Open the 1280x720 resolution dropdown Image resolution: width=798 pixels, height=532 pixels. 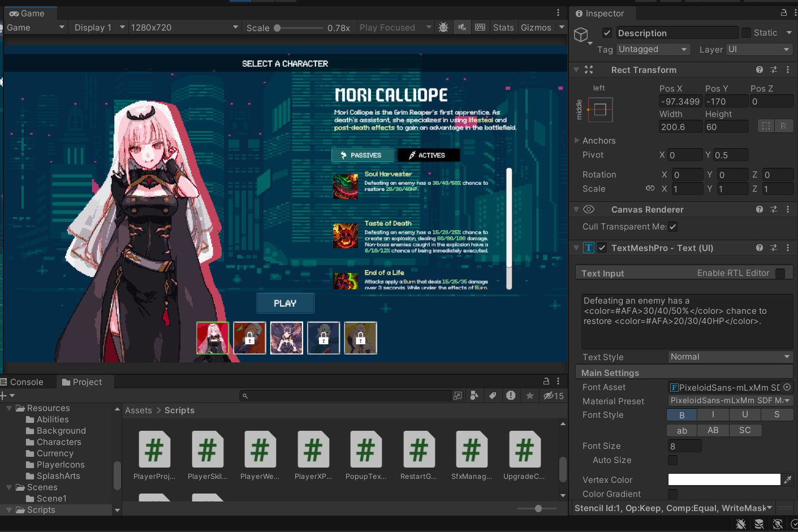(x=185, y=27)
